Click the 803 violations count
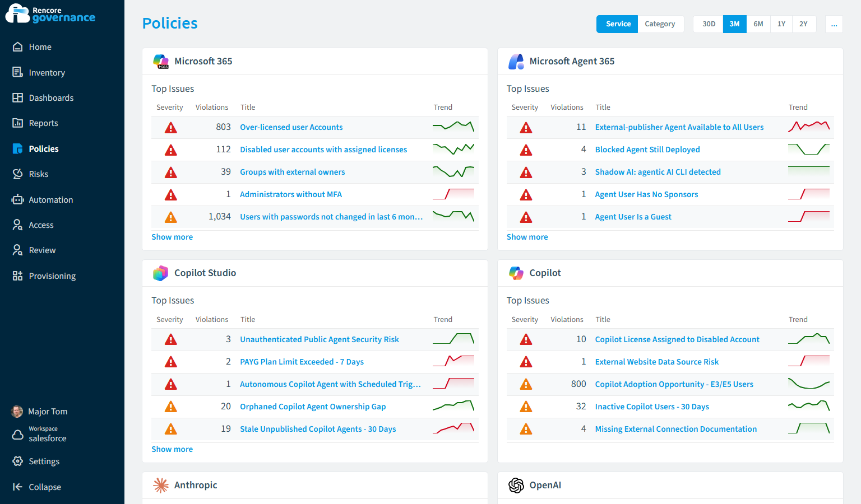The width and height of the screenshot is (861, 504). coord(224,127)
